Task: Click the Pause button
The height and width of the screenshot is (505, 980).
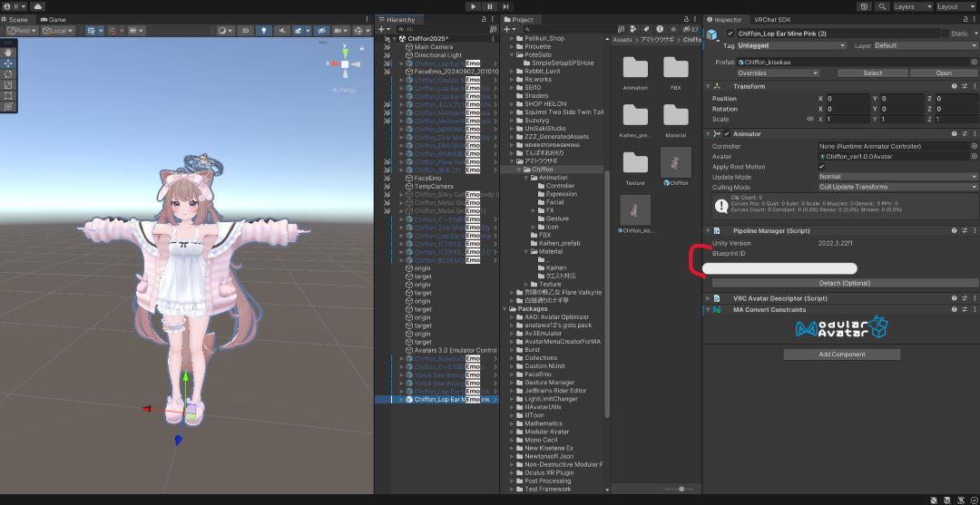Action: [x=489, y=6]
